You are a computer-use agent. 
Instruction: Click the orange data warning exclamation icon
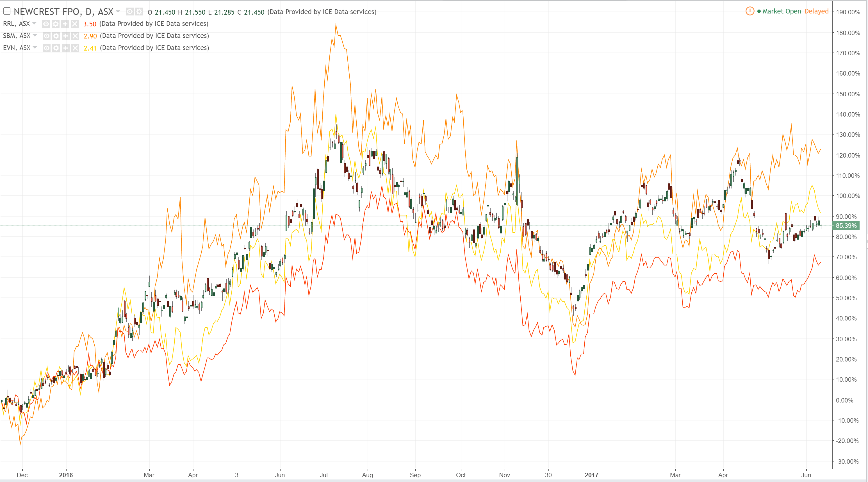[x=750, y=11]
